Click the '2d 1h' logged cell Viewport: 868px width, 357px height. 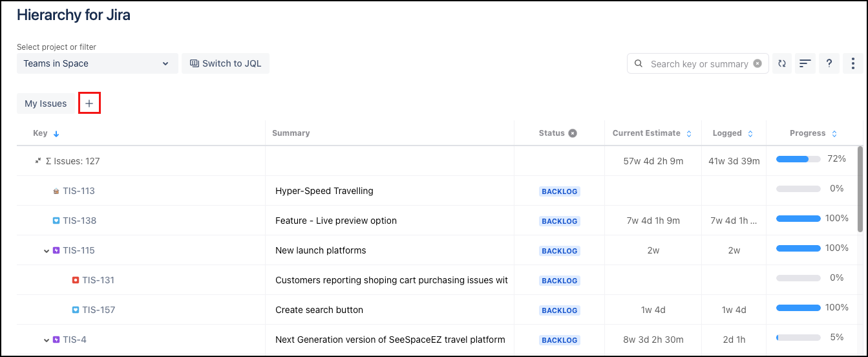pyautogui.click(x=734, y=340)
